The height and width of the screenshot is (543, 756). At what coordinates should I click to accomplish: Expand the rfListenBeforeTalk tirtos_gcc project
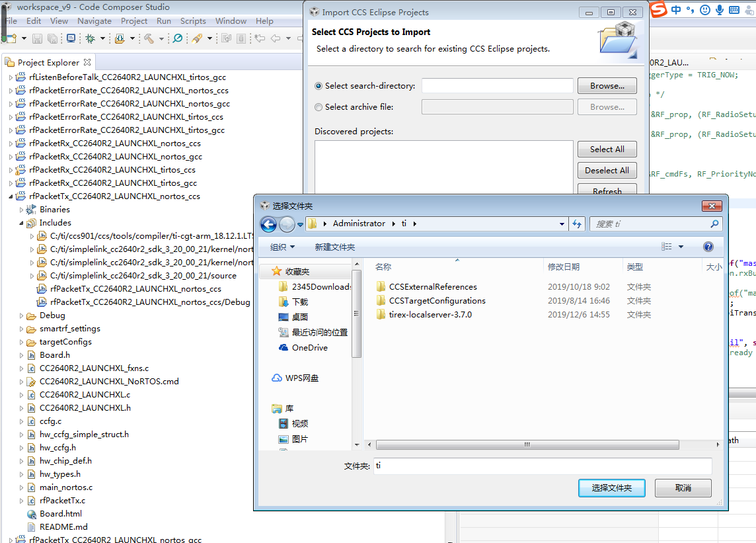[x=11, y=77]
